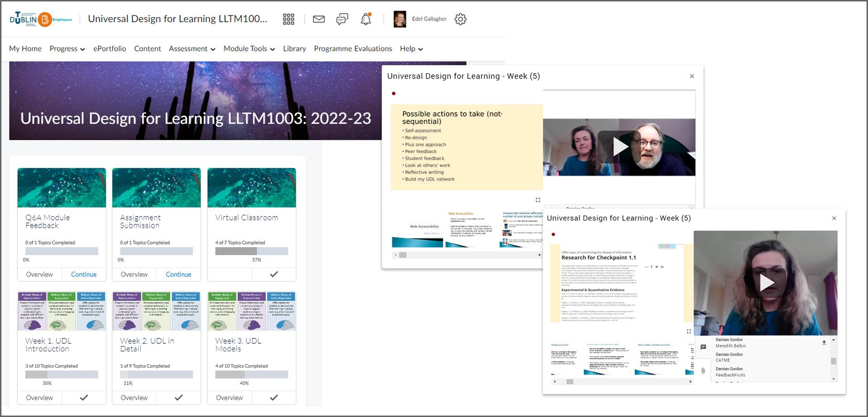
Task: Select Week 1 card thumbnail image
Action: pos(61,311)
